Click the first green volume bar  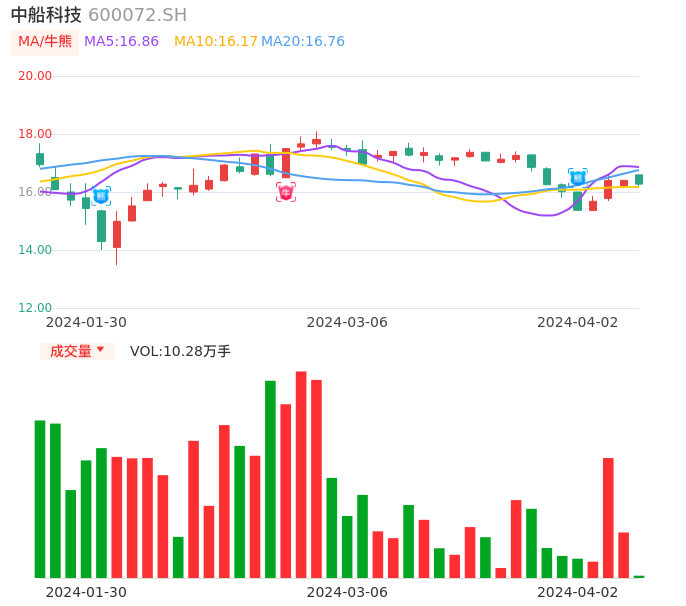tap(40, 499)
